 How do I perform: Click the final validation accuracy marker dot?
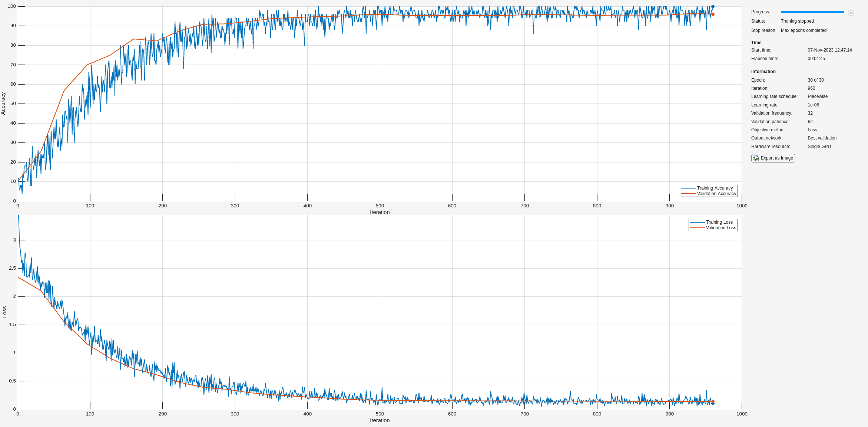click(713, 14)
